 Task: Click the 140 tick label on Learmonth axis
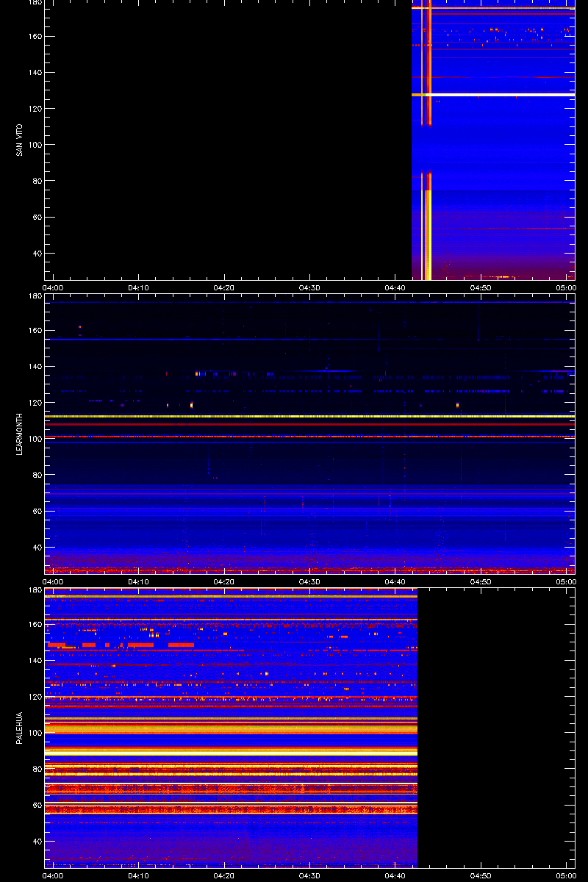pos(35,367)
